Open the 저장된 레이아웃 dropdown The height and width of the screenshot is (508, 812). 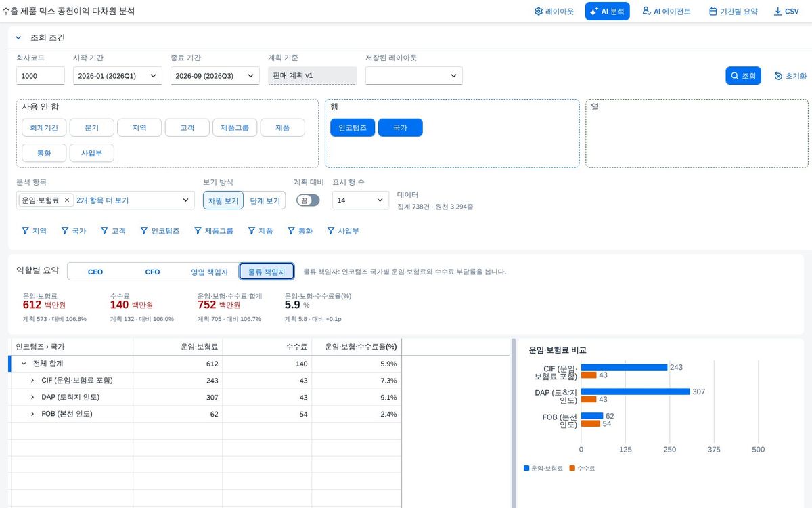click(414, 76)
